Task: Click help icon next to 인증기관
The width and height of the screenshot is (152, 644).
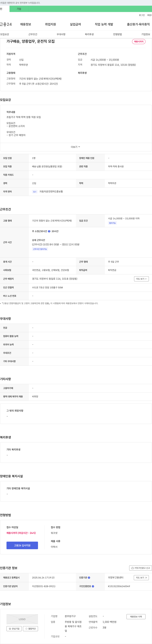Action: coord(89,577)
